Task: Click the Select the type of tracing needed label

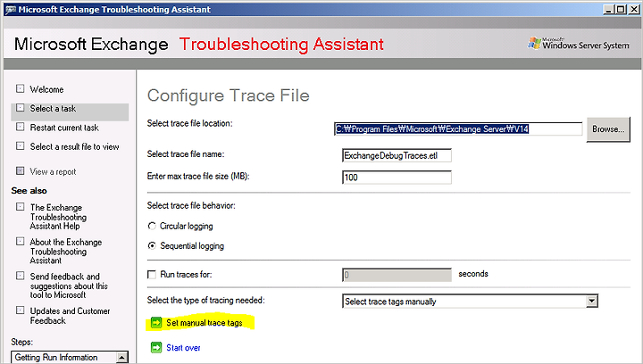Action: tap(206, 300)
